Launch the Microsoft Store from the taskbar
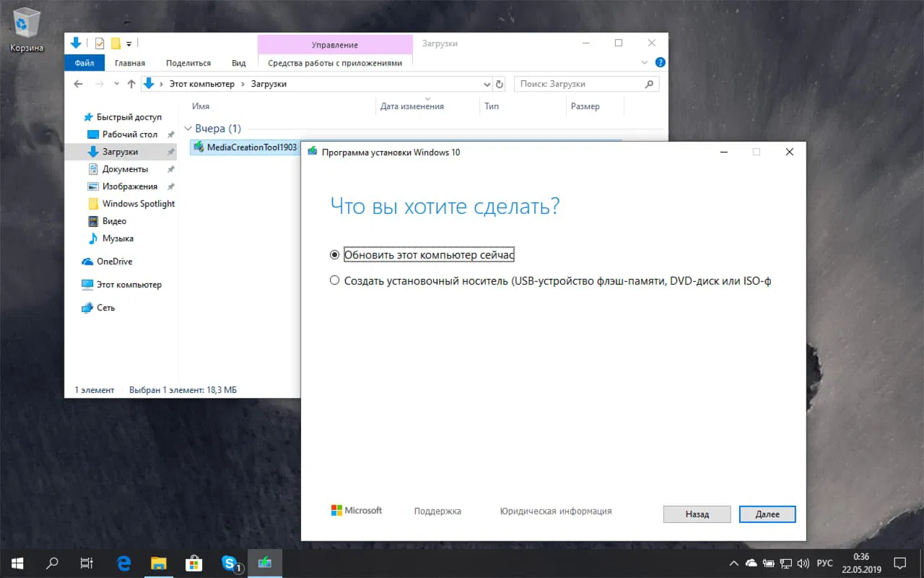The image size is (924, 578). (x=194, y=563)
